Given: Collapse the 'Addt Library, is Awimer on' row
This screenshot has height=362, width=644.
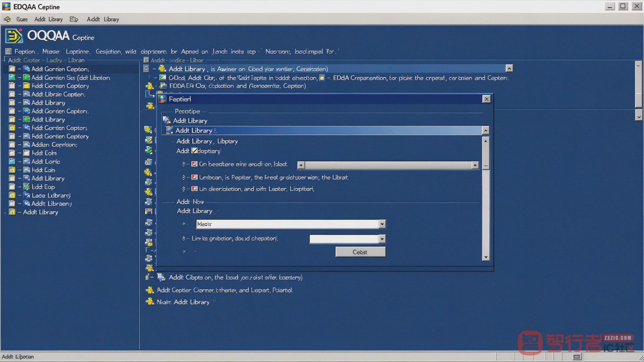Looking at the screenshot, I should (154, 69).
